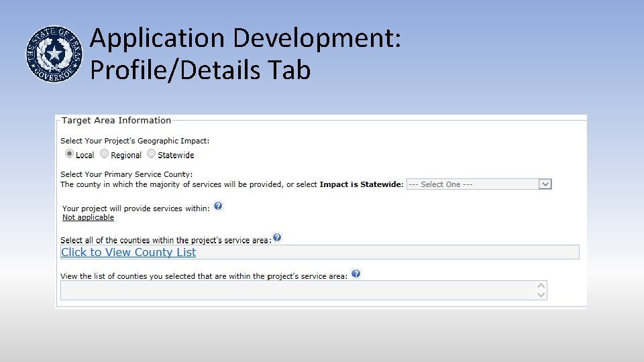The height and width of the screenshot is (362, 644).
Task: Click help icon next to 'Select all of the counties'
Action: (277, 237)
